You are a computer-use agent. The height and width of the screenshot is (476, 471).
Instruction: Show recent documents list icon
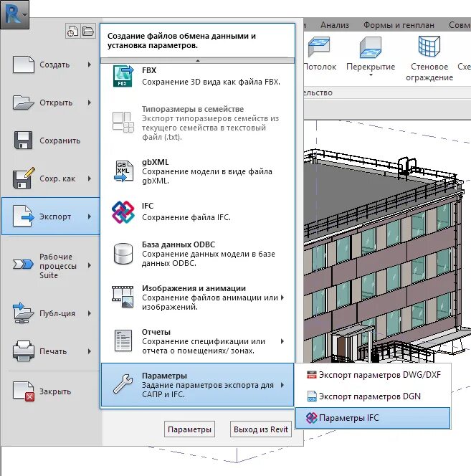(73, 31)
